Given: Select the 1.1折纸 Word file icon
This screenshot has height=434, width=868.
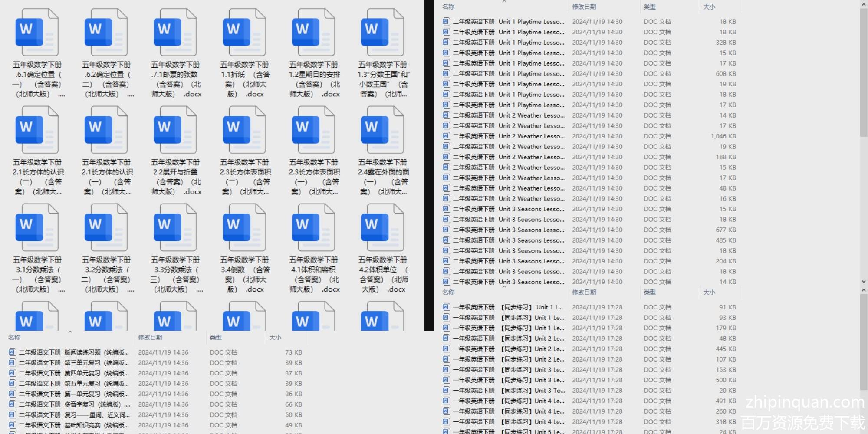Looking at the screenshot, I should pos(244,33).
